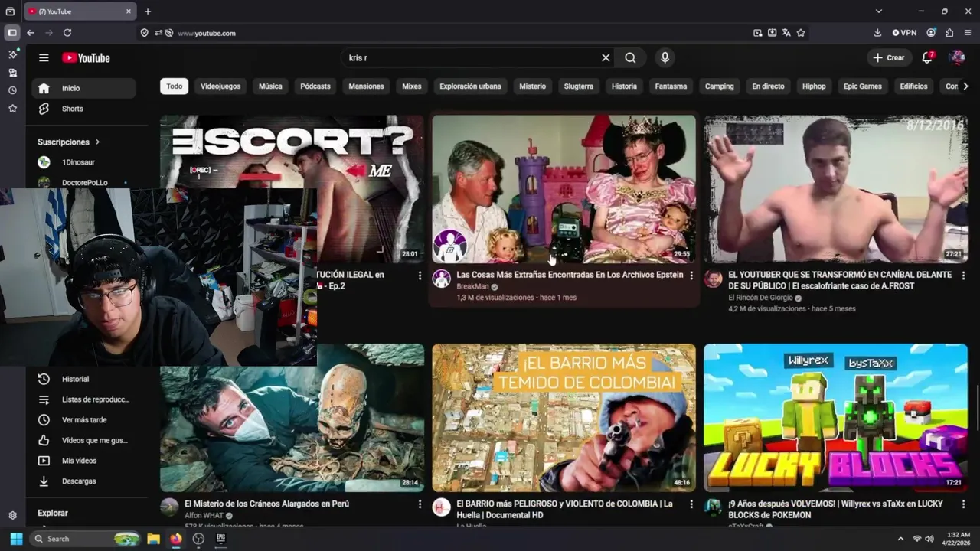Open the Lucky Blocks video thumbnail
980x551 pixels.
pyautogui.click(x=835, y=417)
